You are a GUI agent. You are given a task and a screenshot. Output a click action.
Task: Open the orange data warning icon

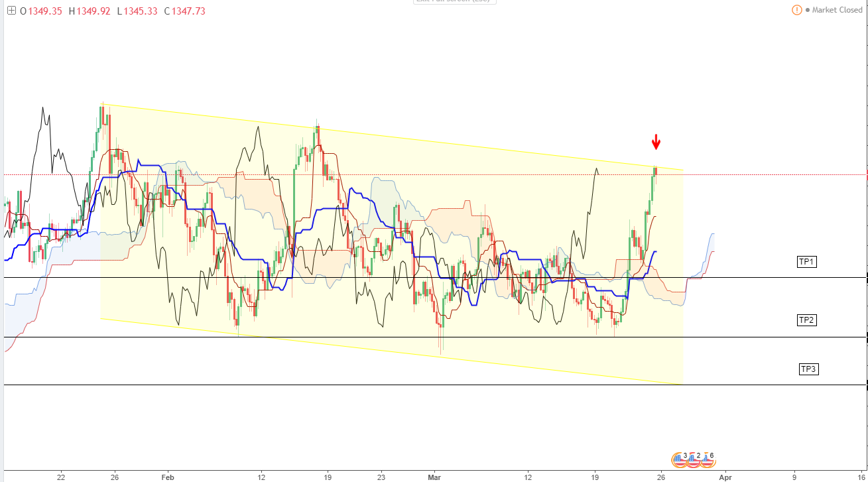[x=796, y=10]
